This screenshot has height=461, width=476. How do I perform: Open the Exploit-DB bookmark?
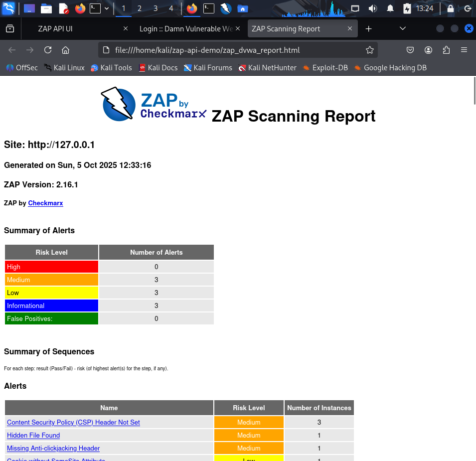pyautogui.click(x=325, y=68)
